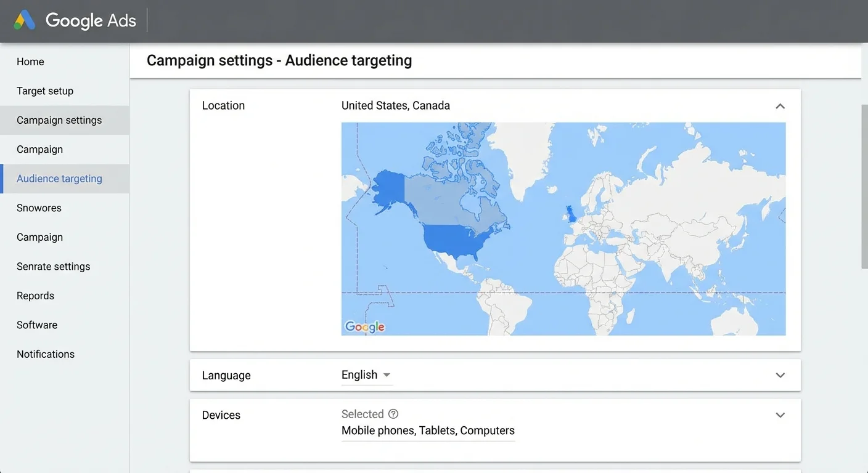Viewport: 868px width, 473px height.
Task: Open Campaign item below Campaign settings
Action: click(65, 150)
